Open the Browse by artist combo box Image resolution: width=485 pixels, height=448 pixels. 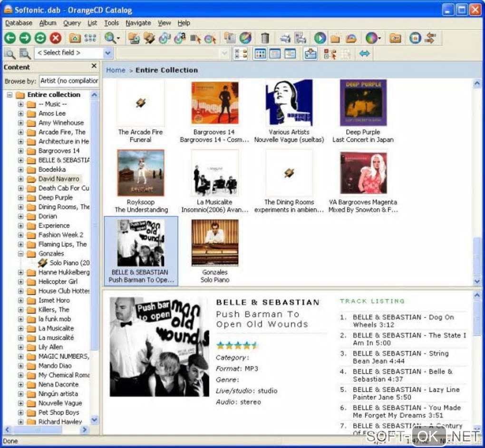click(68, 81)
